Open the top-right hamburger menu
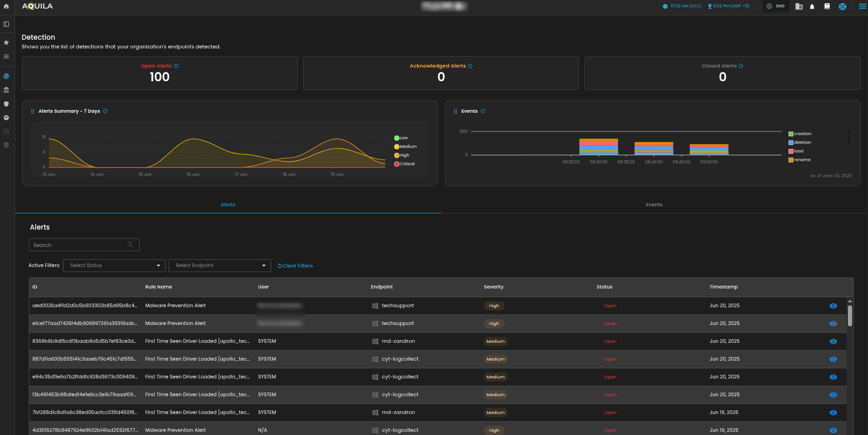 coord(862,6)
